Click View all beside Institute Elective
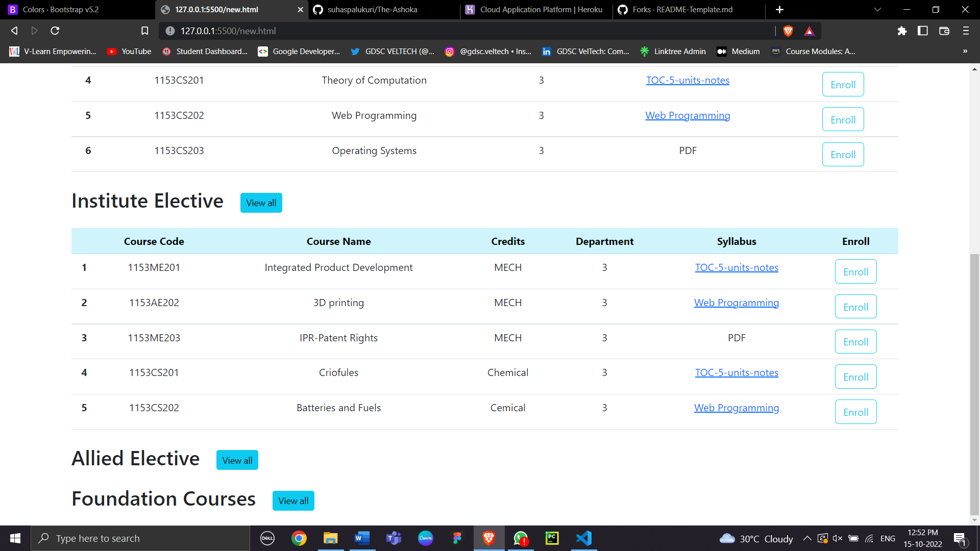Viewport: 980px width, 551px height. [261, 203]
